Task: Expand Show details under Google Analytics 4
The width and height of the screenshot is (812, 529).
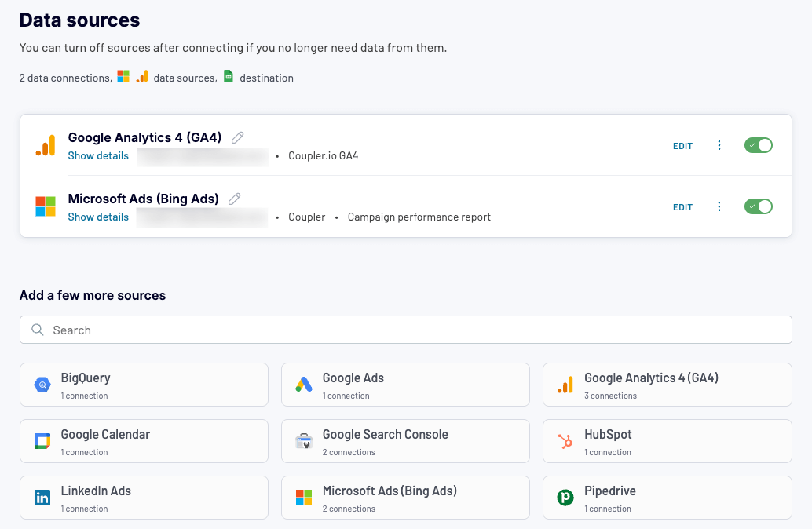Action: 98,155
